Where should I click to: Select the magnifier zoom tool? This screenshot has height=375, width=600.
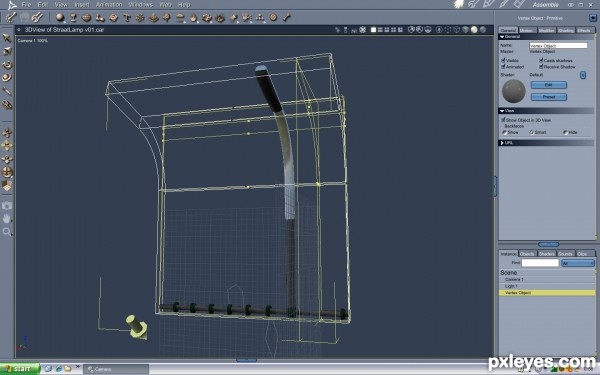point(7,232)
